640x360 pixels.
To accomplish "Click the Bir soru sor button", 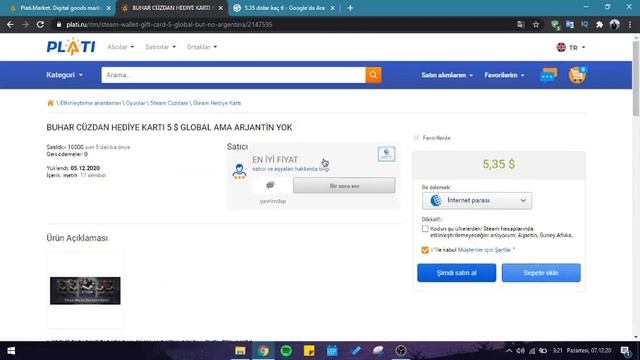I will tap(344, 186).
